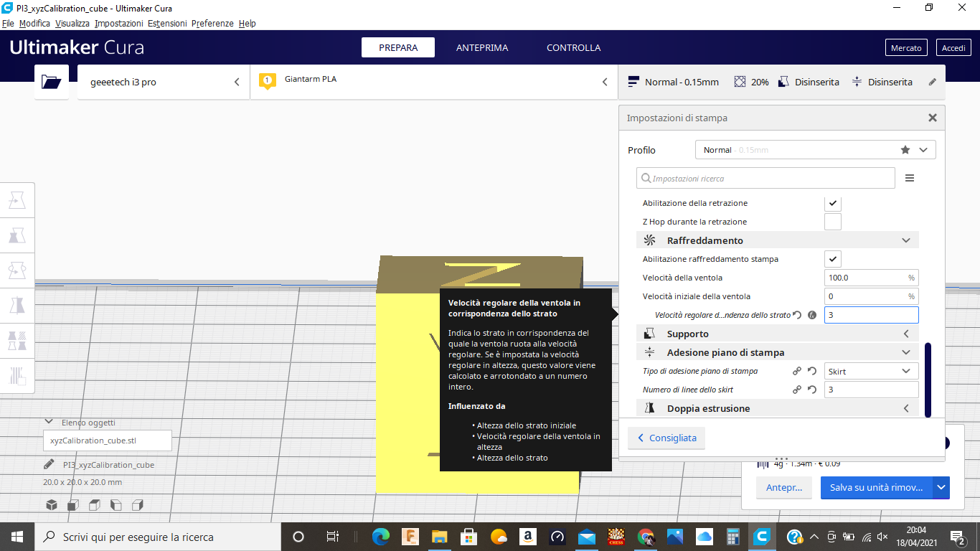
Task: Switch to top view cube icon
Action: pyautogui.click(x=95, y=505)
